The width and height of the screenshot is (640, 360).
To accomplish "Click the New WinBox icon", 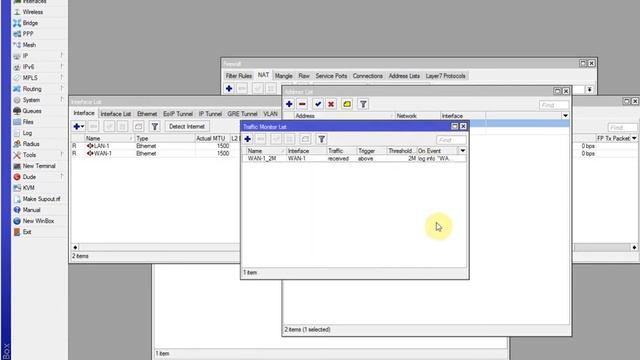I will pos(17,221).
